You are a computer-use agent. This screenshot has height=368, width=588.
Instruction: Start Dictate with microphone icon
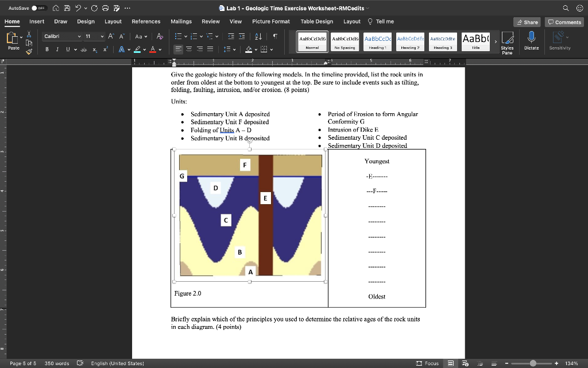531,41
